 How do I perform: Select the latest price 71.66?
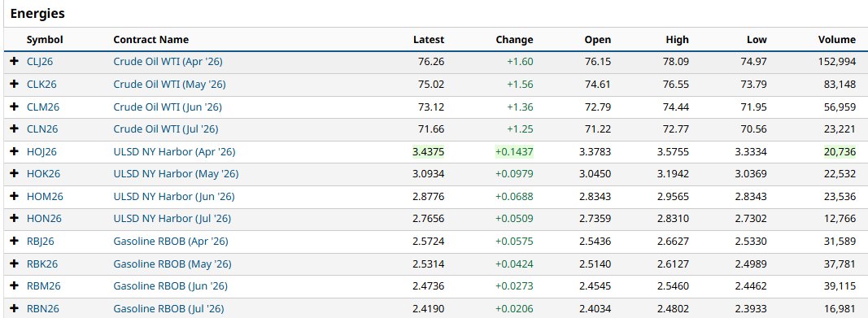431,129
